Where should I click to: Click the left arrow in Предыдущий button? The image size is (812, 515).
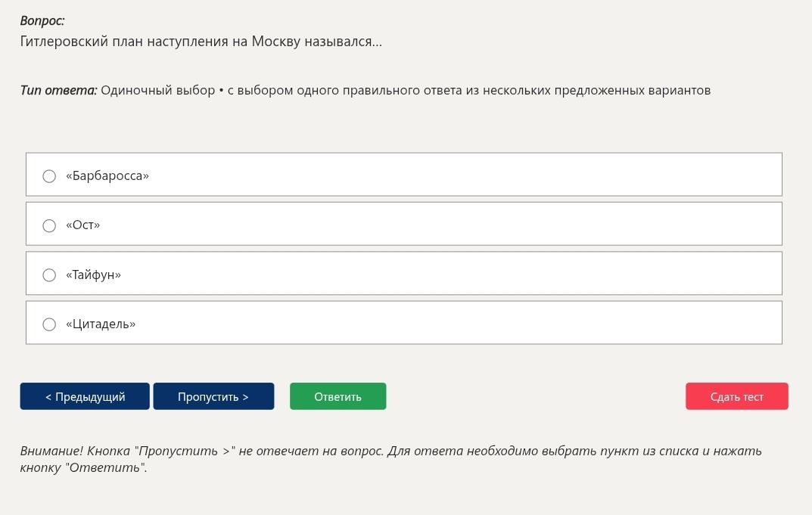click(48, 397)
